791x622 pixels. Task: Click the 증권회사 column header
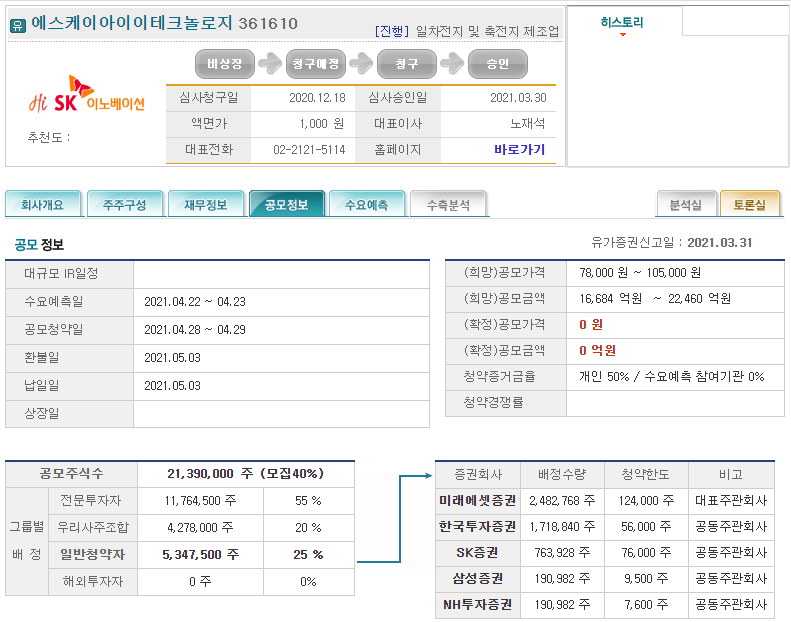(x=478, y=475)
